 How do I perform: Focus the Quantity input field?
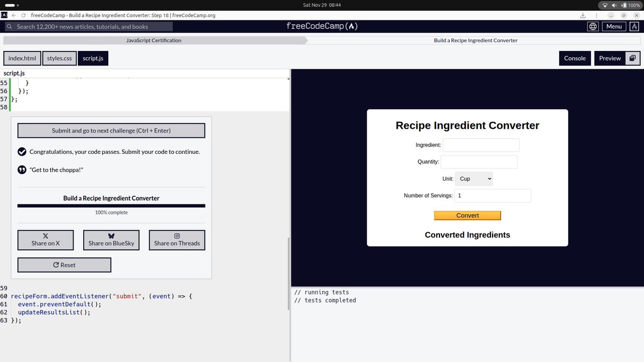point(479,161)
